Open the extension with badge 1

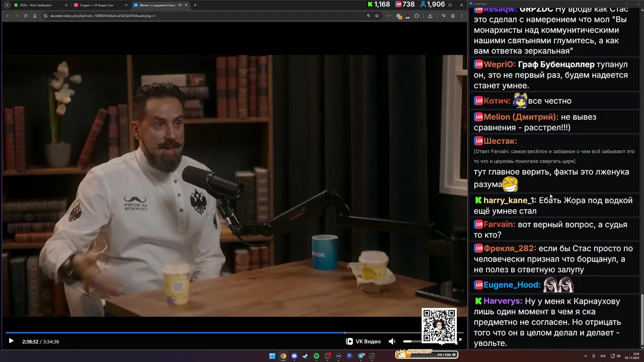click(399, 16)
